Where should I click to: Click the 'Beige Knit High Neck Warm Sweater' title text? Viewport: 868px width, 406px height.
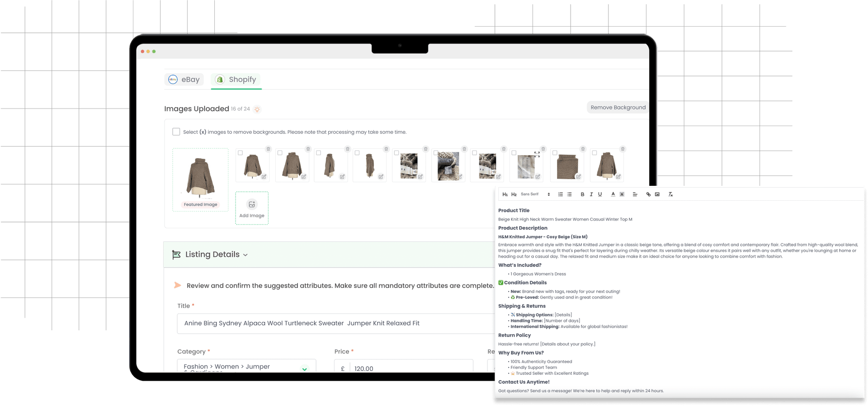(565, 219)
